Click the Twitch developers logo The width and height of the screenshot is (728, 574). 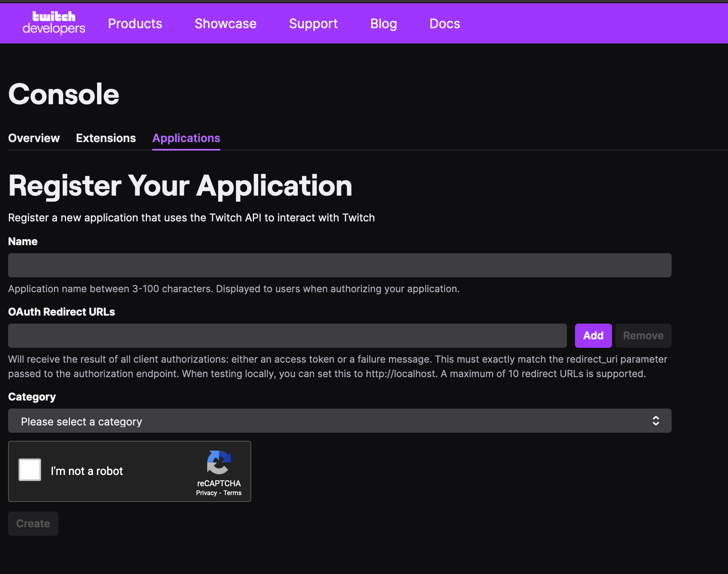tap(54, 23)
